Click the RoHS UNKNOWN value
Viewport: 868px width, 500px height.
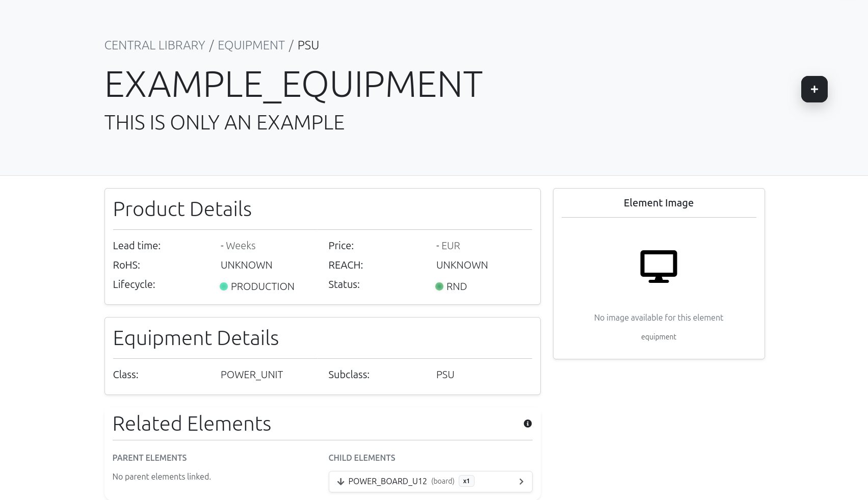(246, 265)
